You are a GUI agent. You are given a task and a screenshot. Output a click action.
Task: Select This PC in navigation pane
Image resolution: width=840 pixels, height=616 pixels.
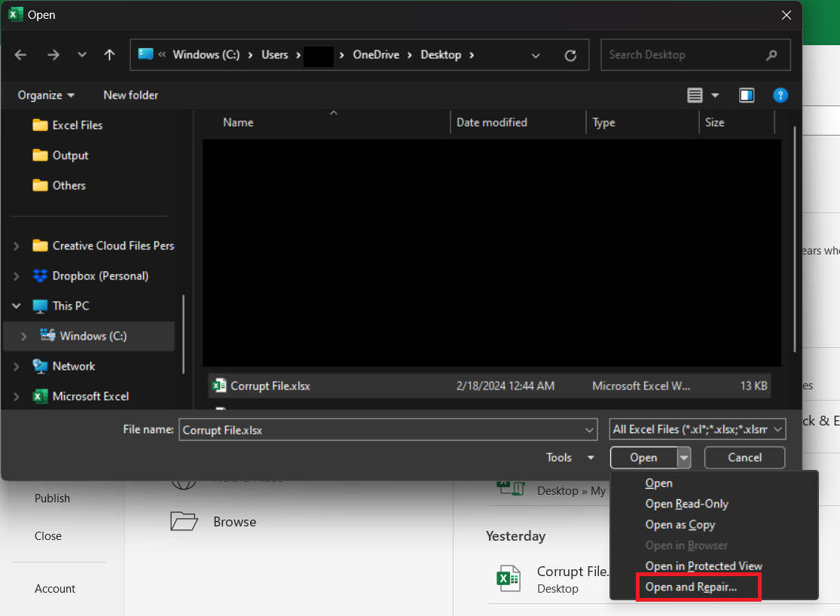tap(60, 306)
